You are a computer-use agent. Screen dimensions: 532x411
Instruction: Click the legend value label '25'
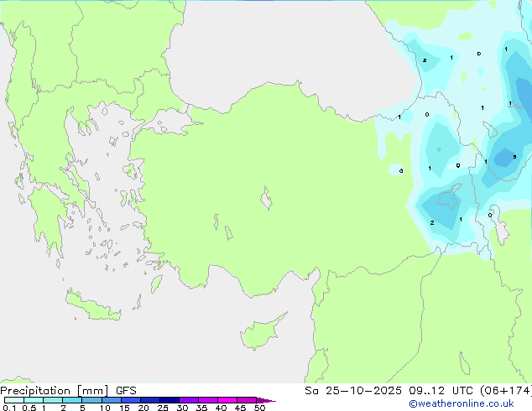point(163,408)
